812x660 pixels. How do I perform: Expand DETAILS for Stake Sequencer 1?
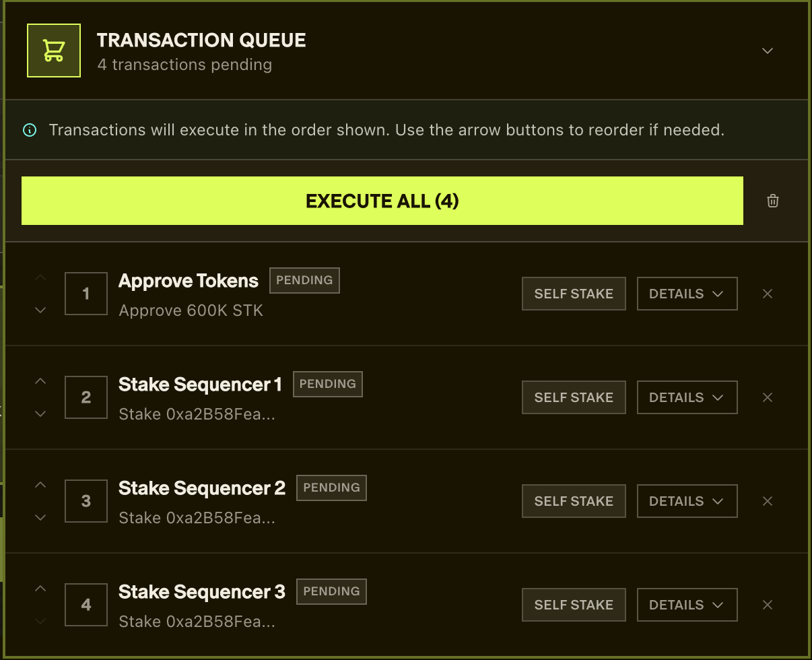coord(687,397)
